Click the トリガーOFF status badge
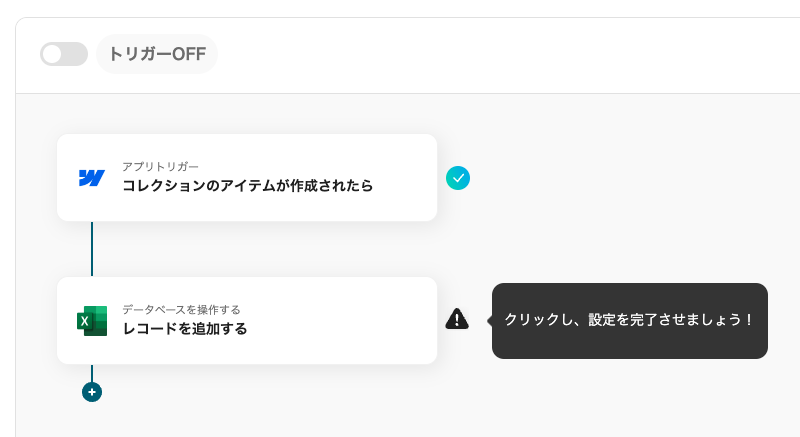Viewport: 800px width, 437px height. tap(157, 54)
